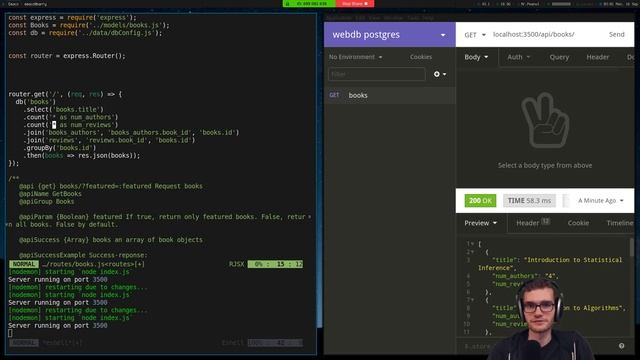Click the @apiSuccess {Array} books comment line
This screenshot has width=640, height=360.
(x=111, y=240)
